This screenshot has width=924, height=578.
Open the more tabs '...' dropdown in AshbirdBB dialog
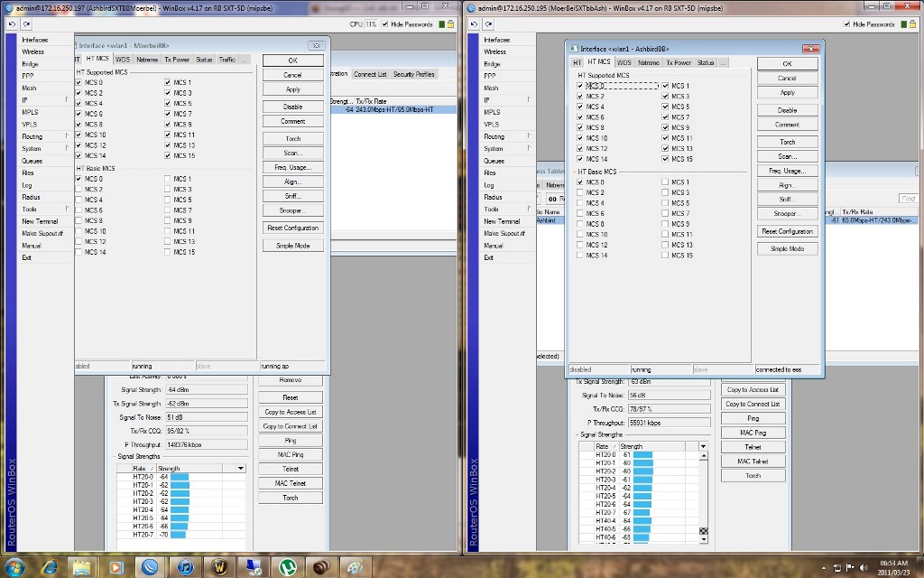pyautogui.click(x=723, y=63)
